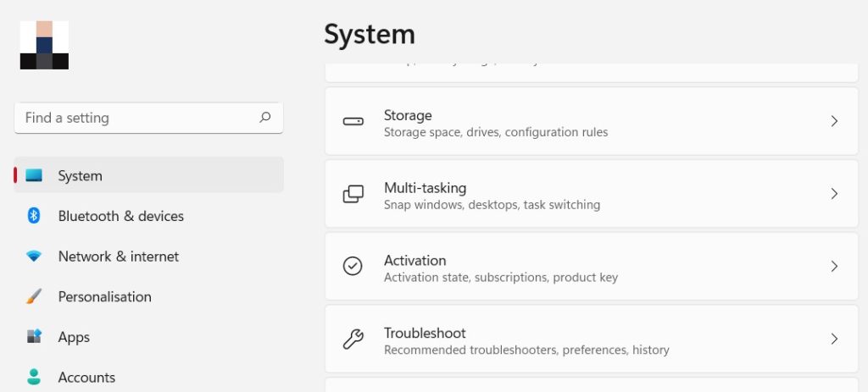Open Personalisation settings
Screen dimensions: 868x392
point(148,296)
